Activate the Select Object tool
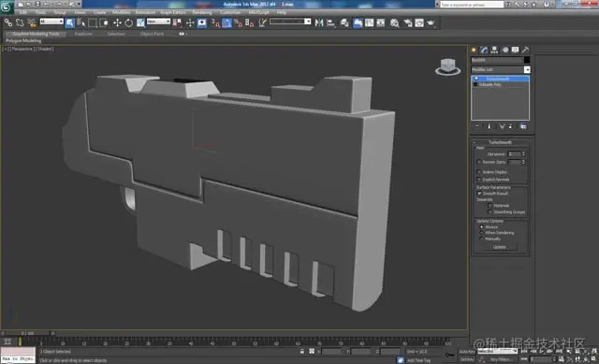 point(69,22)
